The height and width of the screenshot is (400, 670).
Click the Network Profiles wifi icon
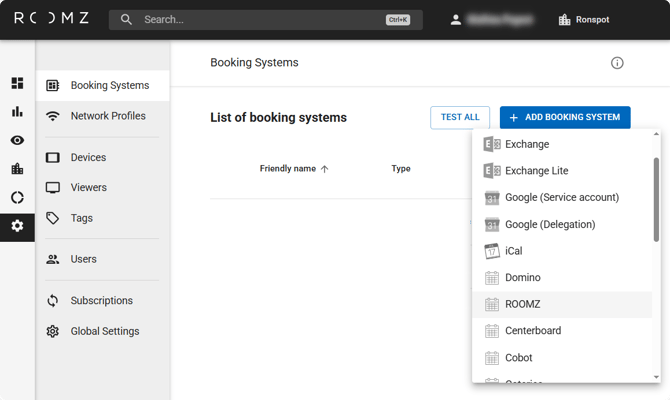coord(53,116)
